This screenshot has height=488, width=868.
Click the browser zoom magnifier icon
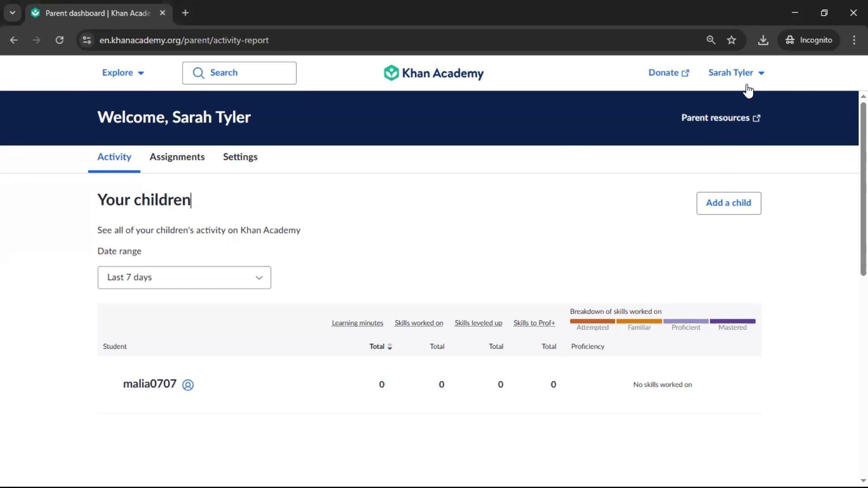(x=711, y=40)
